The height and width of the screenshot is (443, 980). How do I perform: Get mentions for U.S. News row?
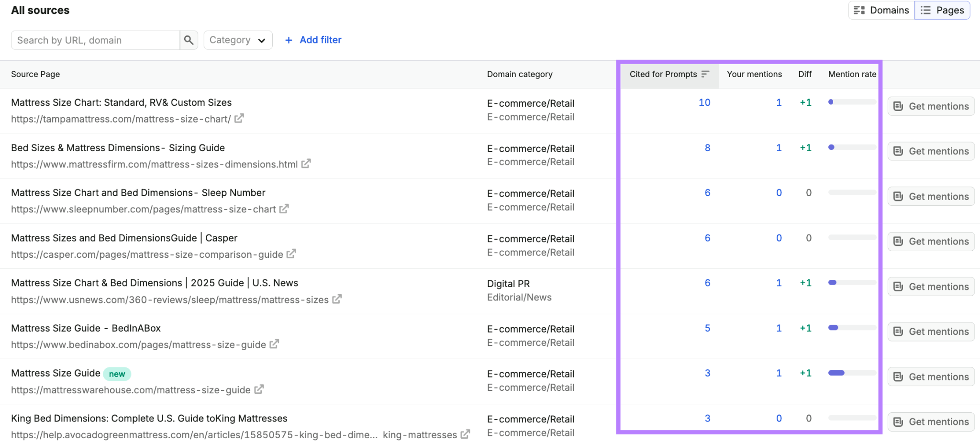tap(931, 287)
